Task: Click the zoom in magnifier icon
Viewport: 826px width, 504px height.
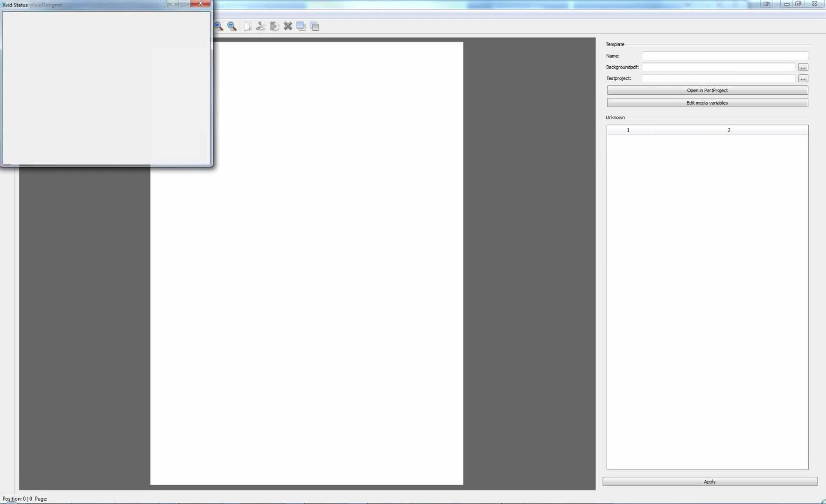Action: click(x=218, y=26)
